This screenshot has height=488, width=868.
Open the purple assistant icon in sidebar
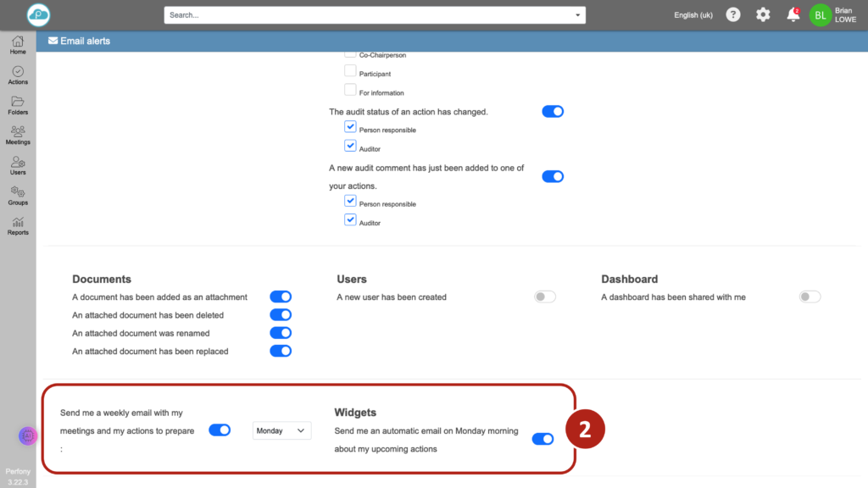[27, 435]
